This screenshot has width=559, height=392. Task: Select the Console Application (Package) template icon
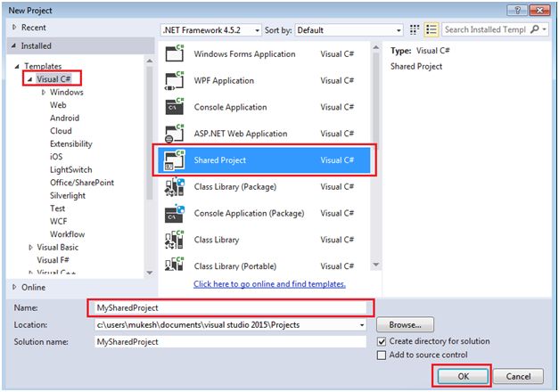pos(175,213)
